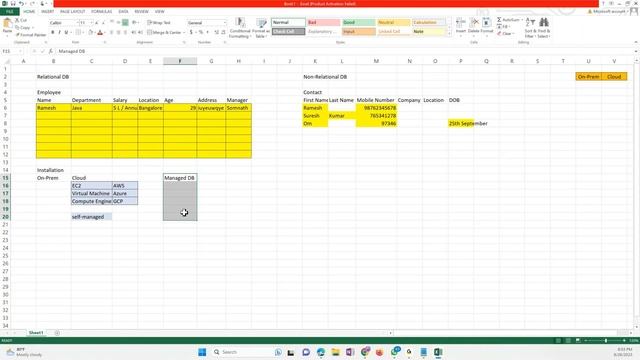This screenshot has height=360, width=640.
Task: Expand the Name Box dropdown
Action: tap(21, 51)
